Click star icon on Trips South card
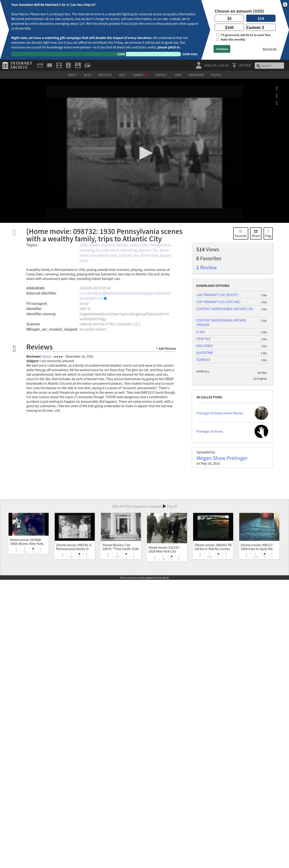Image resolution: width=289 pixels, height=868 pixels. pyautogui.click(x=126, y=554)
